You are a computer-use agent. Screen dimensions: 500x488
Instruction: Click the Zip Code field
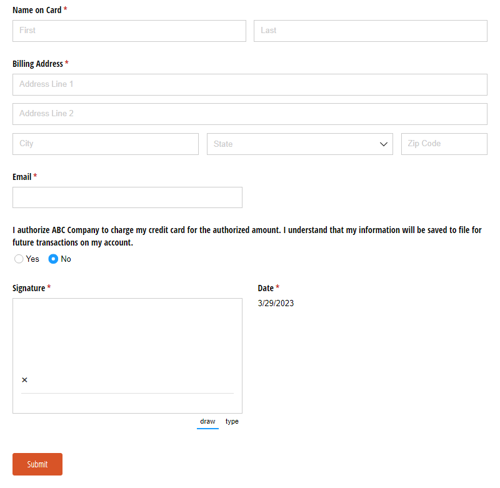pos(444,144)
